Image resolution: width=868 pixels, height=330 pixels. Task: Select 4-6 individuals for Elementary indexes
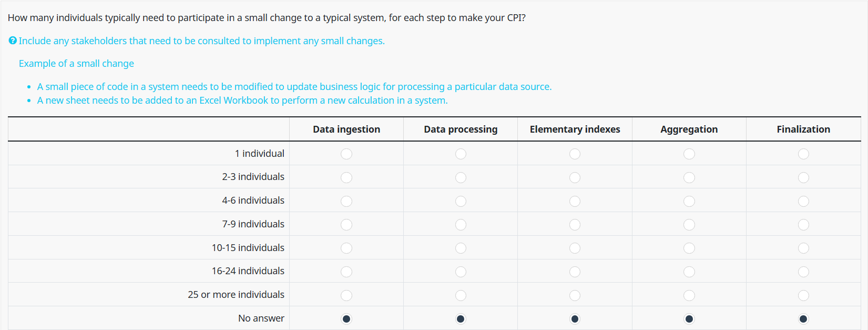pos(575,201)
